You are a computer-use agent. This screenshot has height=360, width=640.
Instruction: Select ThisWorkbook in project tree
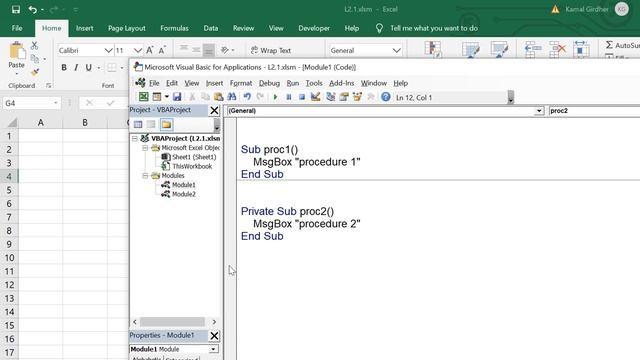(x=192, y=166)
